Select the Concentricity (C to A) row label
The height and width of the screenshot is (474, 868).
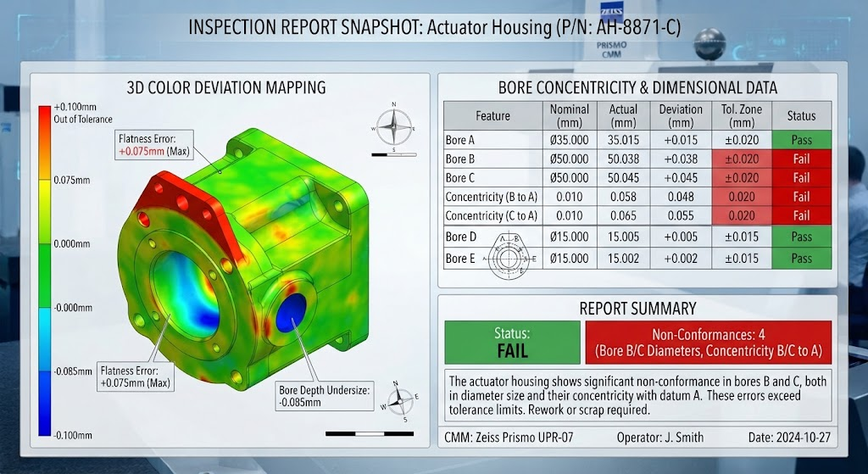pyautogui.click(x=492, y=215)
